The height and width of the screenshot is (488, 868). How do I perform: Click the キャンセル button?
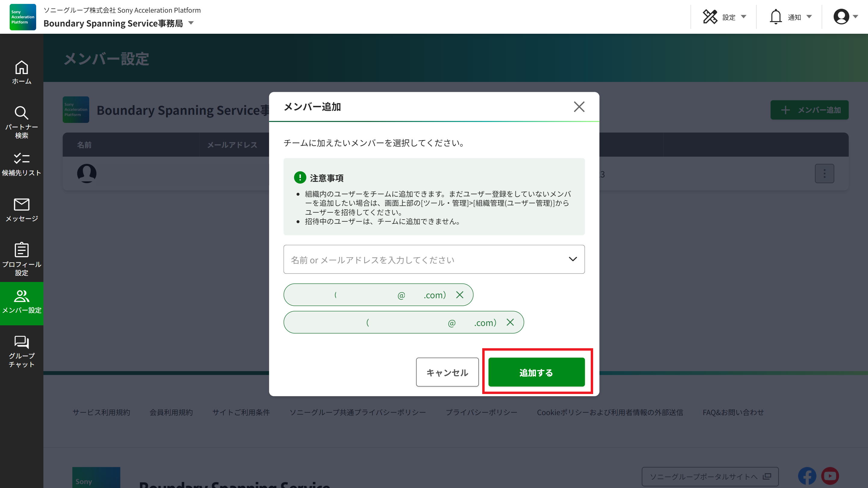coord(447,372)
